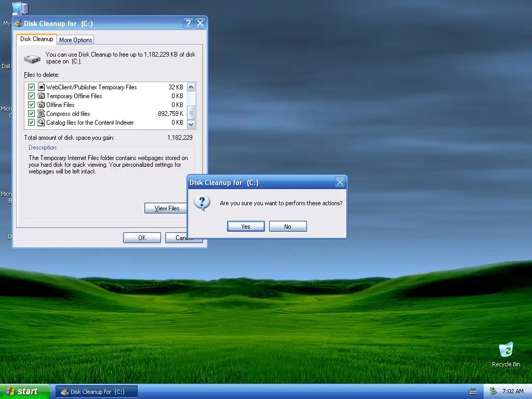The width and height of the screenshot is (532, 399).
Task: Click the file list scroll up arrow
Action: click(x=191, y=87)
